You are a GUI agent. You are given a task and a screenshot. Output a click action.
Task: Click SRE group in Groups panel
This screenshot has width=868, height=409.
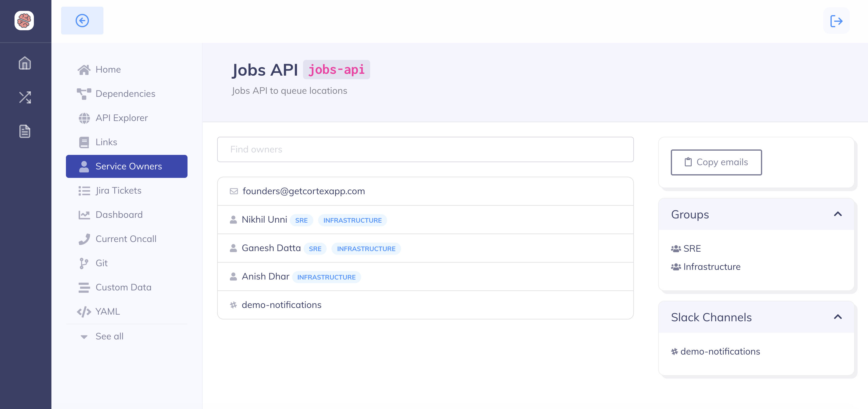click(692, 249)
